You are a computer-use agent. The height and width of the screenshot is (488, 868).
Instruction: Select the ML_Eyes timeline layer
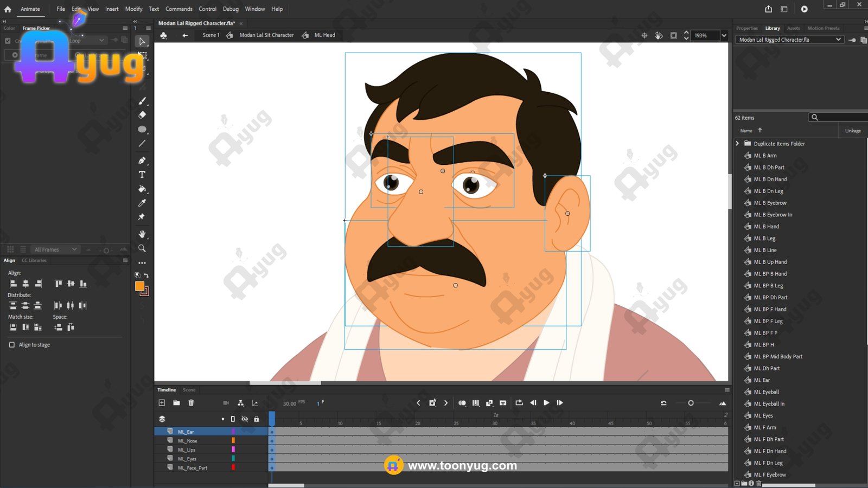coord(187,459)
